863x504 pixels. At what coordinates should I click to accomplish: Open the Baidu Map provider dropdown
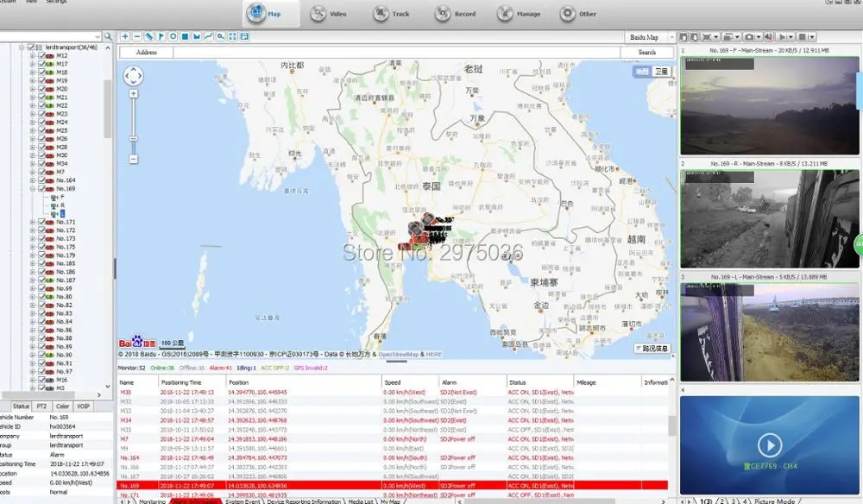(x=671, y=37)
